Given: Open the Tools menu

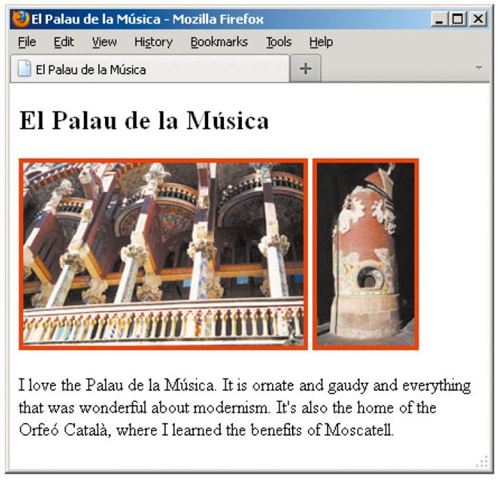Looking at the screenshot, I should pos(279,42).
